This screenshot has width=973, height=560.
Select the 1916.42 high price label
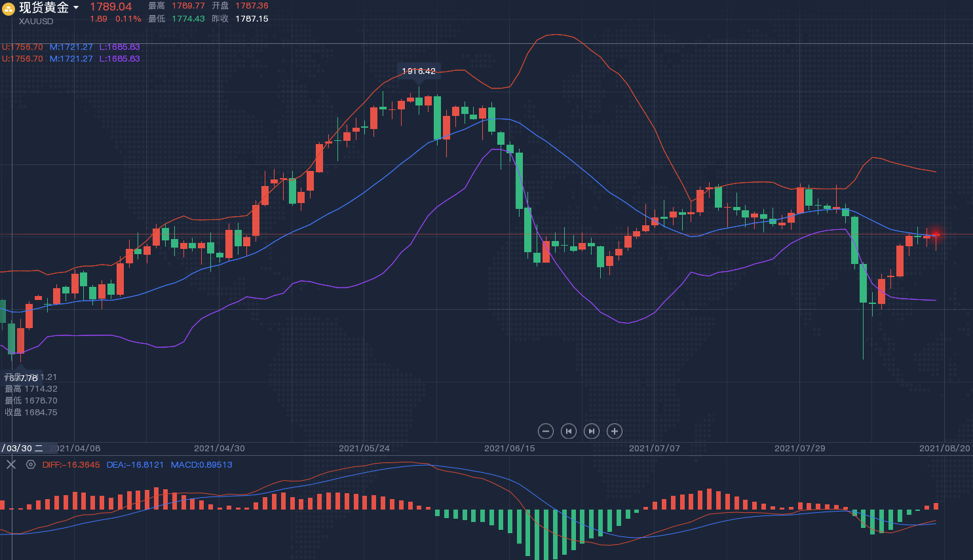tap(419, 71)
